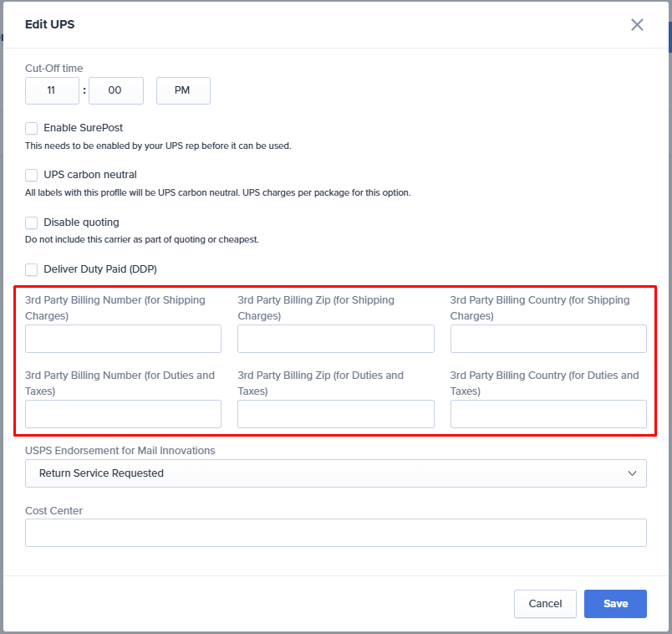
Task: Click the USPS Endorsement for Mail Innovations label
Action: pyautogui.click(x=120, y=450)
